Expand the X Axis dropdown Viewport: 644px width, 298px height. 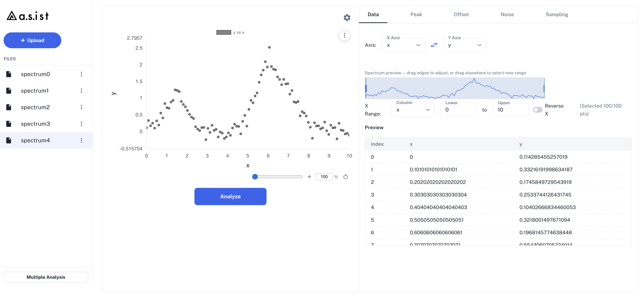(403, 45)
